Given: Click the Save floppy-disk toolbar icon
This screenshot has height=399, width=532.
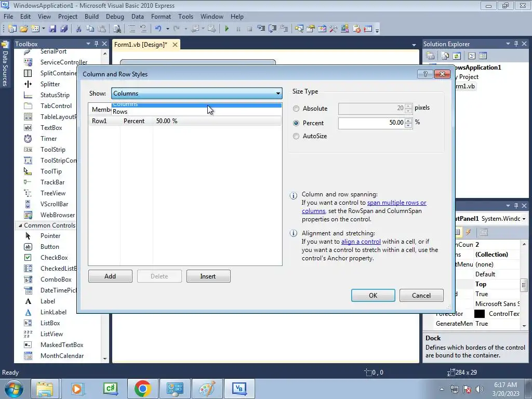Looking at the screenshot, I should 52,29.
